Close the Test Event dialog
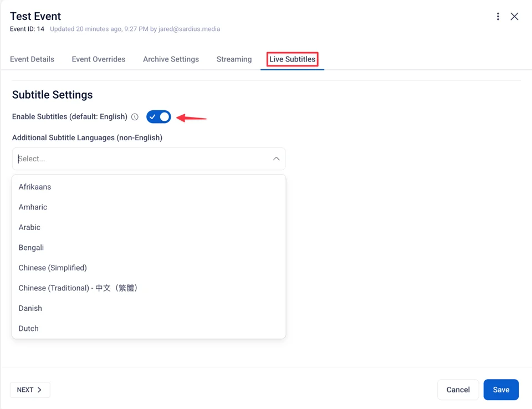532x409 pixels. (x=514, y=16)
